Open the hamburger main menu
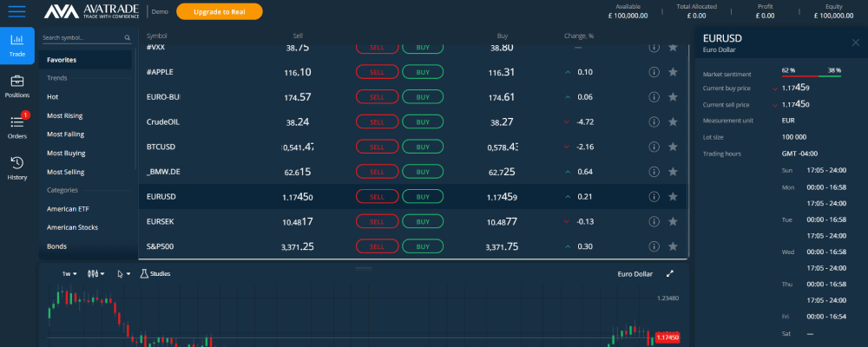This screenshot has height=347, width=868. (x=16, y=11)
